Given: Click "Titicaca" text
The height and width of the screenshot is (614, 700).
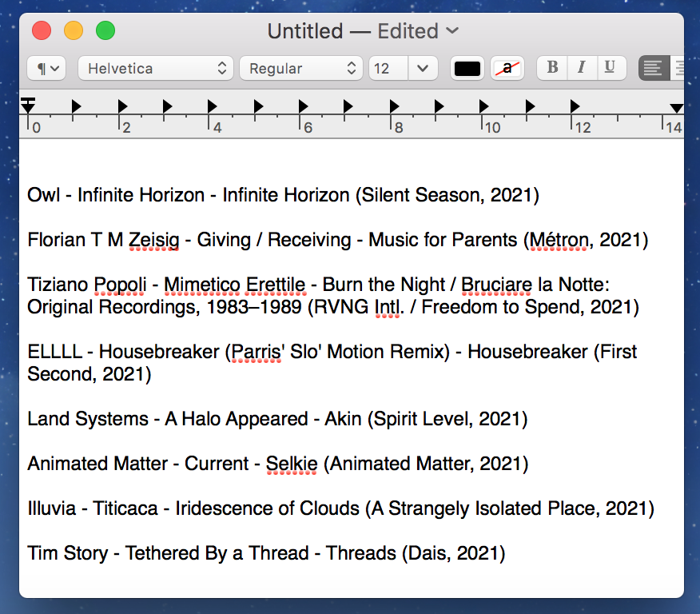Looking at the screenshot, I should tap(125, 508).
